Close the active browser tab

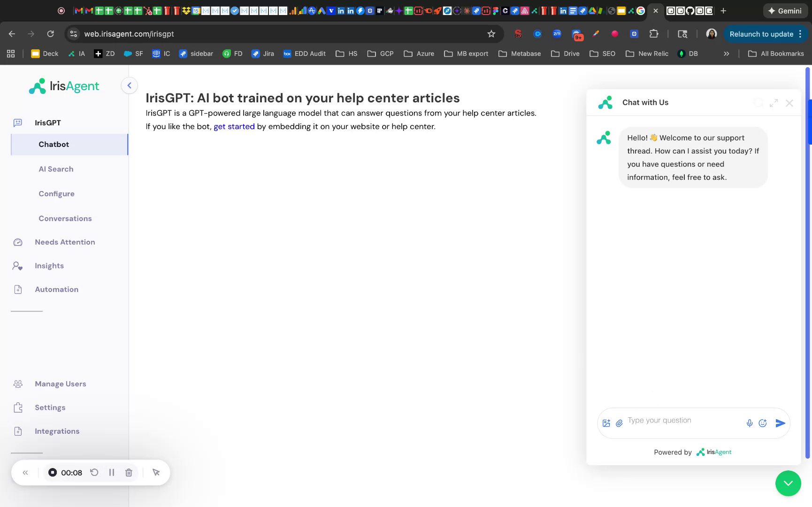coord(656,11)
